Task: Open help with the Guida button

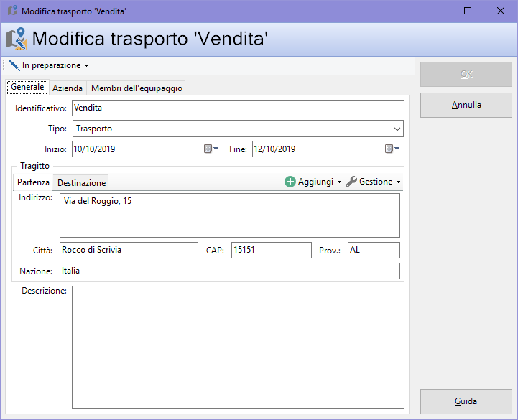Action: click(x=466, y=401)
